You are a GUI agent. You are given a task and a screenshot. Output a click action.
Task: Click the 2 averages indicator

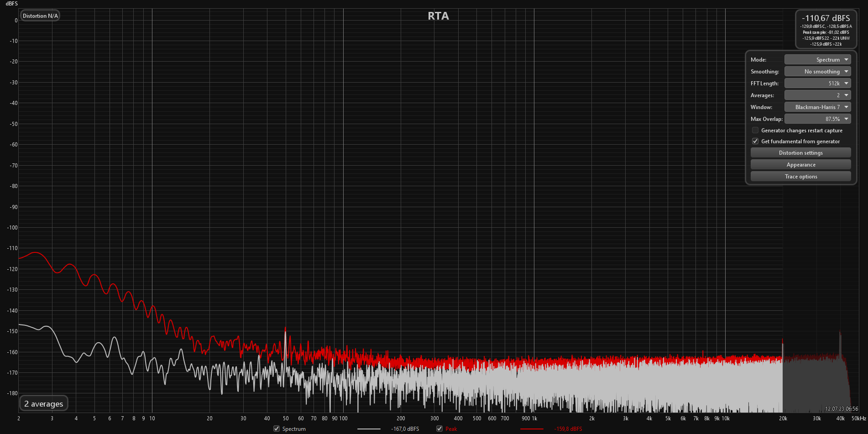(44, 404)
